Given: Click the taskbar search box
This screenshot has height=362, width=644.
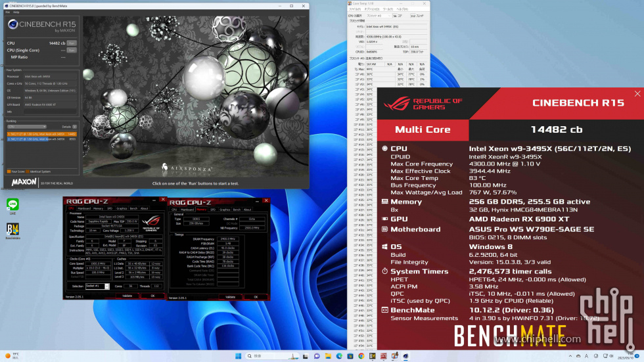Looking at the screenshot, I should click(x=271, y=356).
